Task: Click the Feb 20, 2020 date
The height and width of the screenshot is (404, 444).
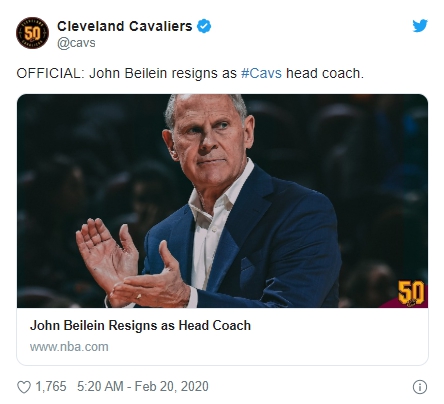Action: tap(171, 386)
